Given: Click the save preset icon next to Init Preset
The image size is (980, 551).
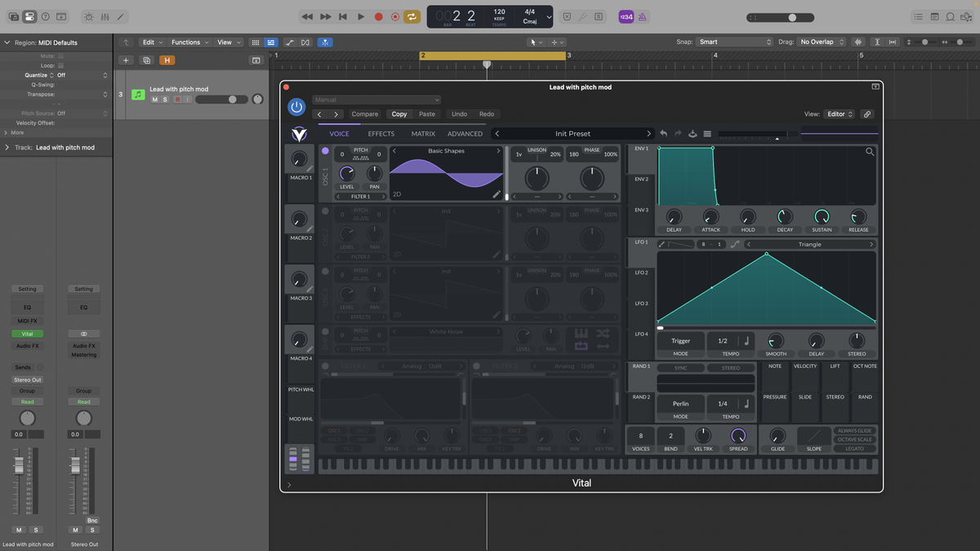Looking at the screenshot, I should point(692,133).
